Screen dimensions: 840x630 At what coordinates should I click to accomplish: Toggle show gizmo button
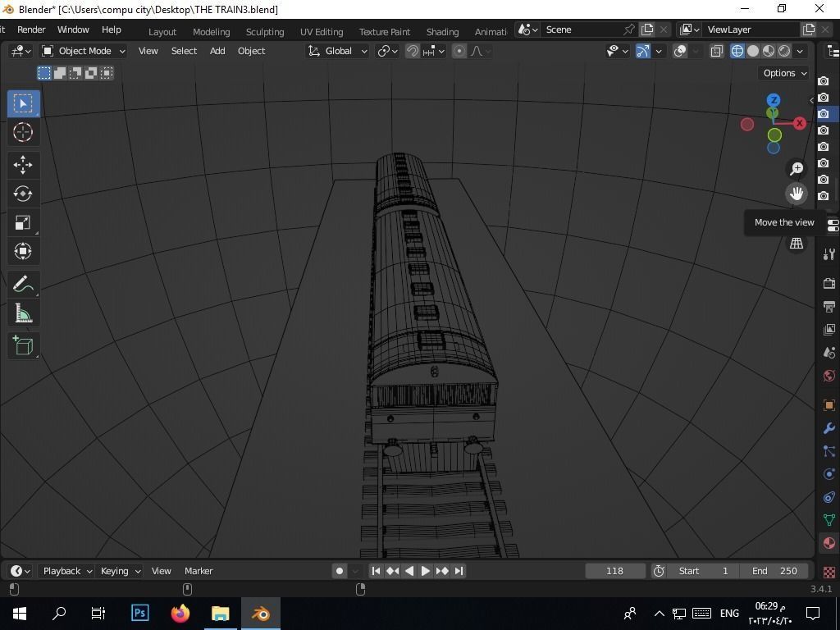click(643, 51)
